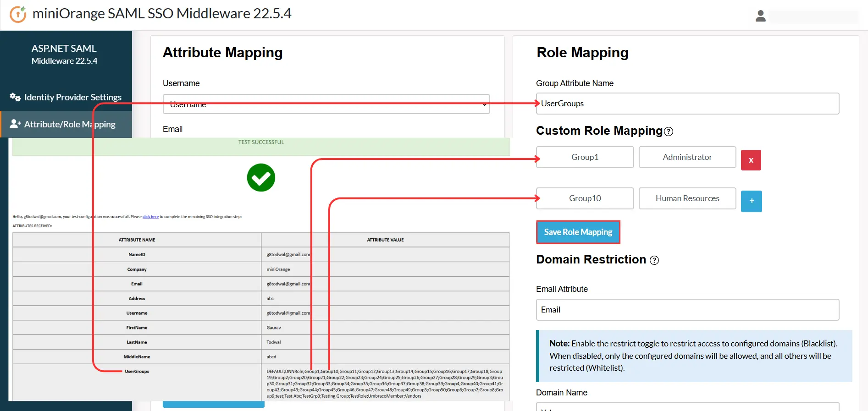Screen dimensions: 868x411
Task: Click the green success checkmark icon
Action: pyautogui.click(x=261, y=178)
